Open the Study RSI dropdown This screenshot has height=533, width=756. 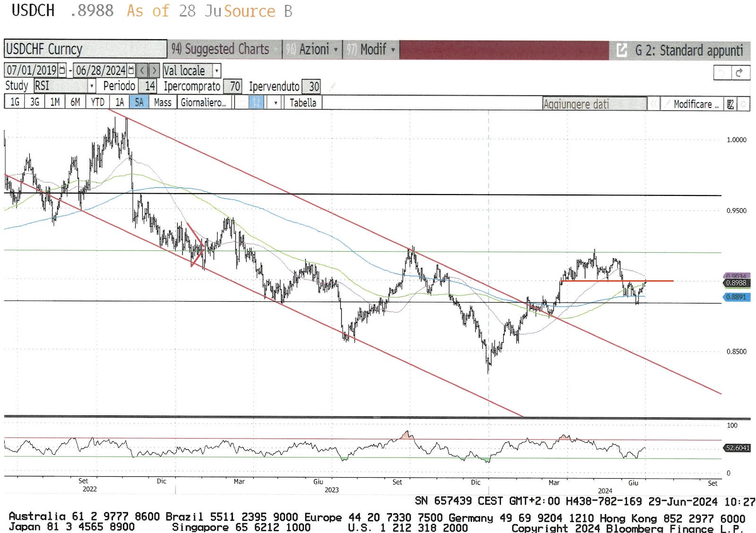(65, 86)
